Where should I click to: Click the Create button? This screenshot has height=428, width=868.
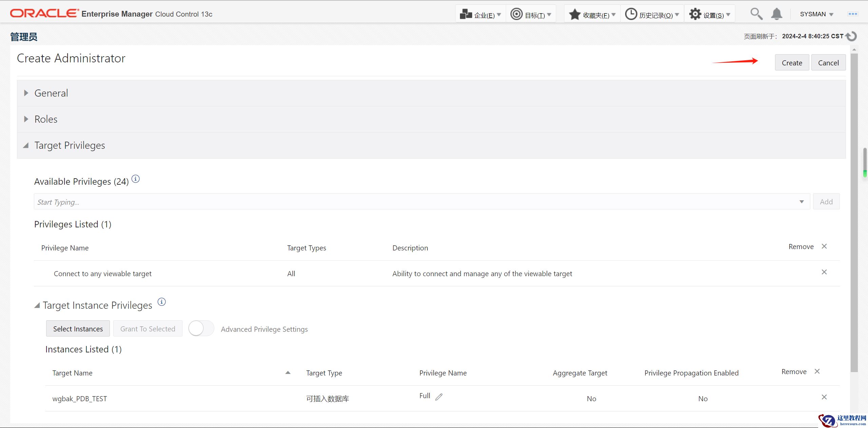click(792, 63)
